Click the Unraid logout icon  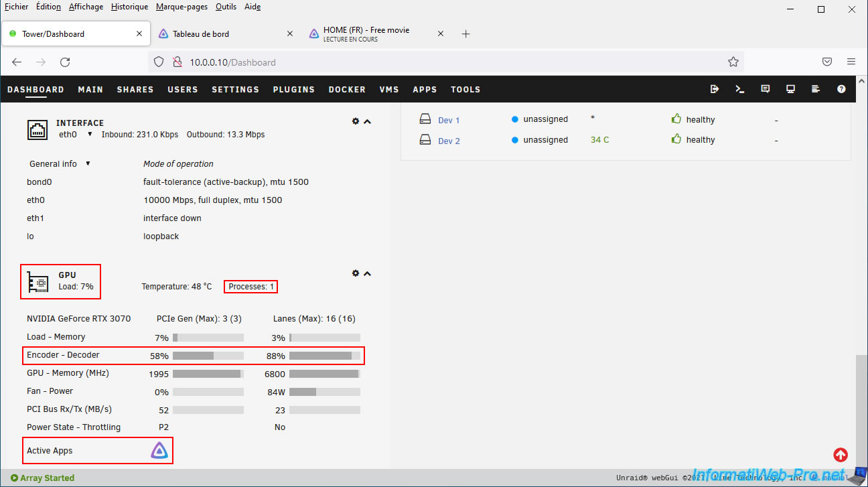715,89
